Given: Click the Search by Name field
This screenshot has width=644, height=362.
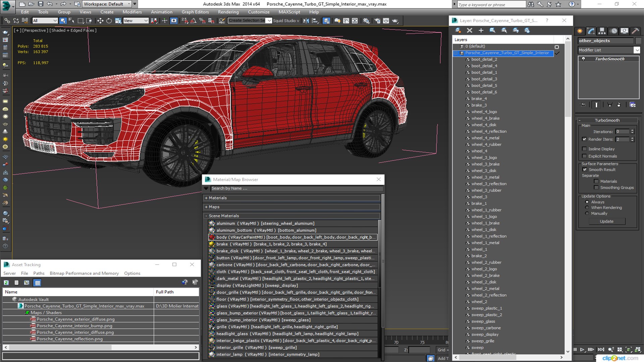Looking at the screenshot, I should [297, 188].
